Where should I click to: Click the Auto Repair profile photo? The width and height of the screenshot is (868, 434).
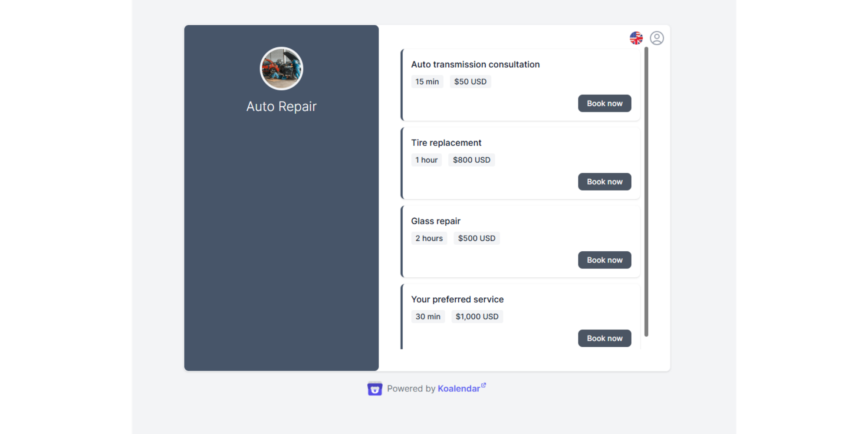(281, 68)
